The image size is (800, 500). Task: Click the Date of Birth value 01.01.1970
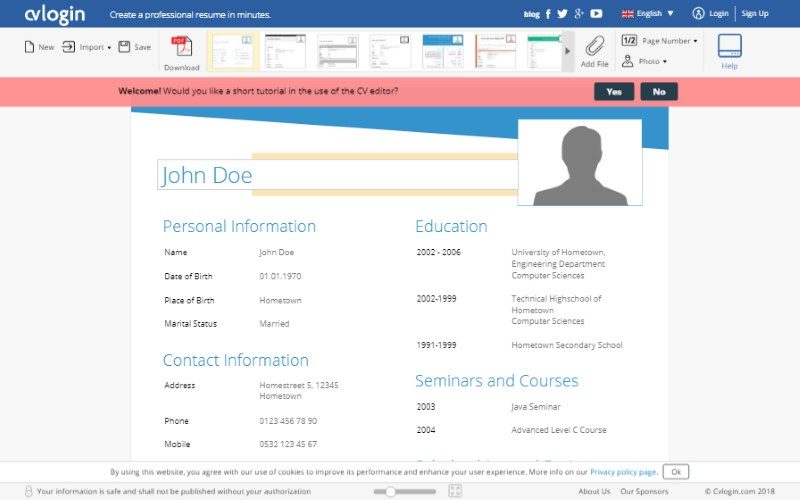pyautogui.click(x=280, y=276)
